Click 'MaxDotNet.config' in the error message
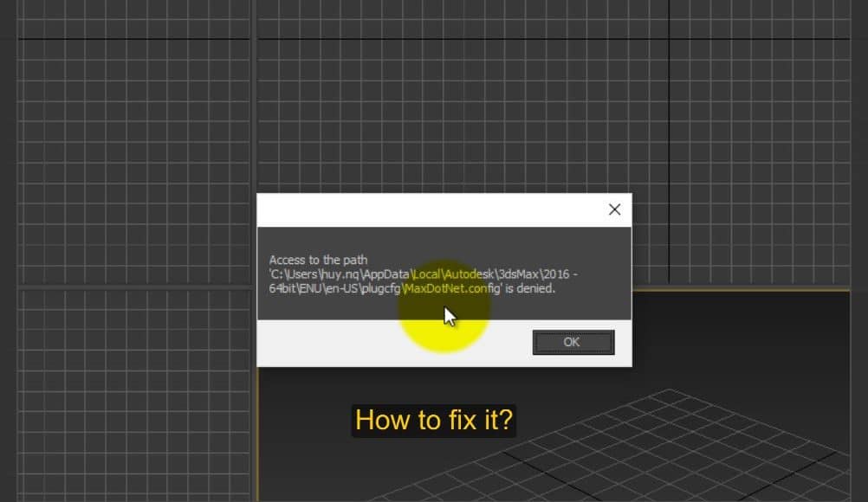Image resolution: width=868 pixels, height=502 pixels. pyautogui.click(x=445, y=289)
